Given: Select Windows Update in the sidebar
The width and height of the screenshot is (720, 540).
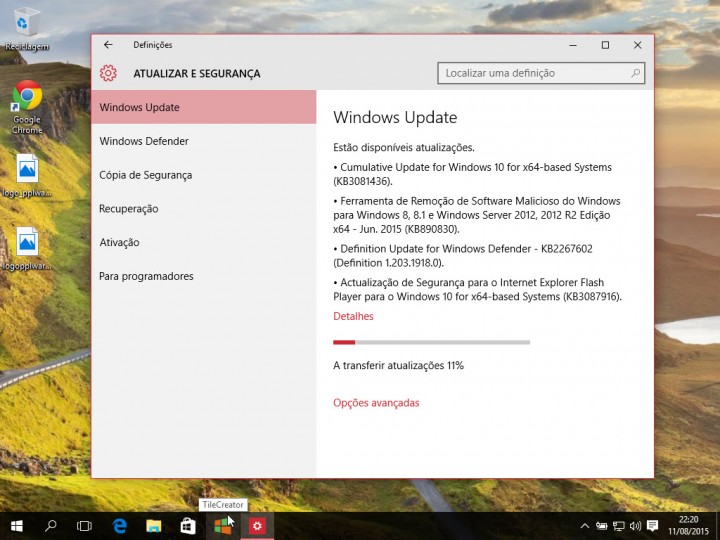Looking at the screenshot, I should [x=203, y=107].
